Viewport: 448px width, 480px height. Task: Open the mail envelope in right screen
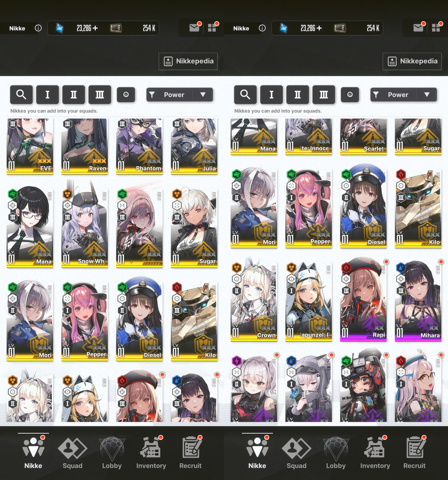pos(418,28)
